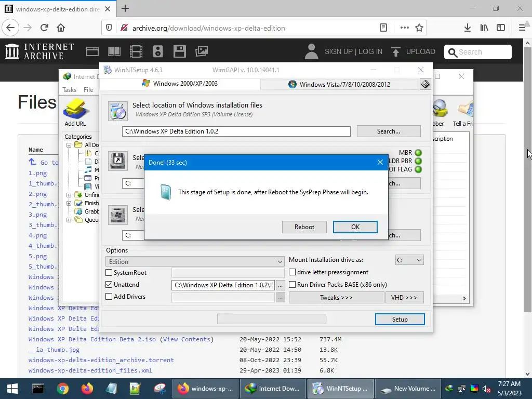The width and height of the screenshot is (532, 399).
Task: Open the Edition dropdown
Action: [x=195, y=261]
